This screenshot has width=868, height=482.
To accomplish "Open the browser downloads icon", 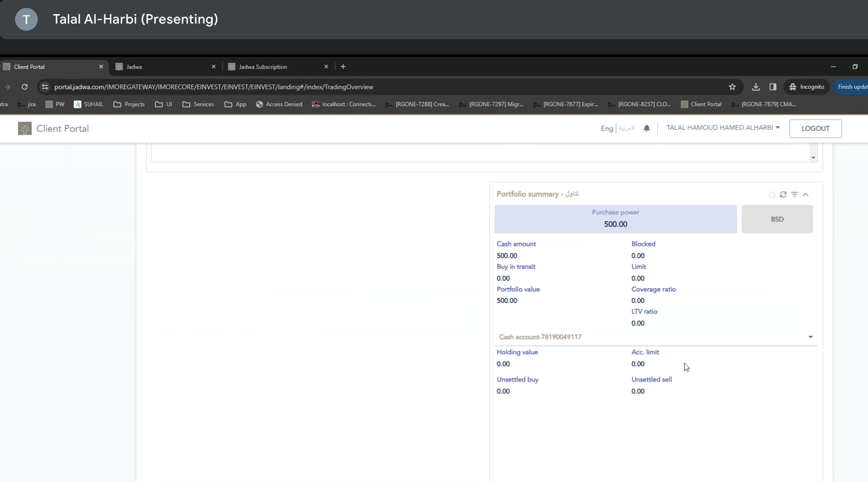I will pos(756,87).
